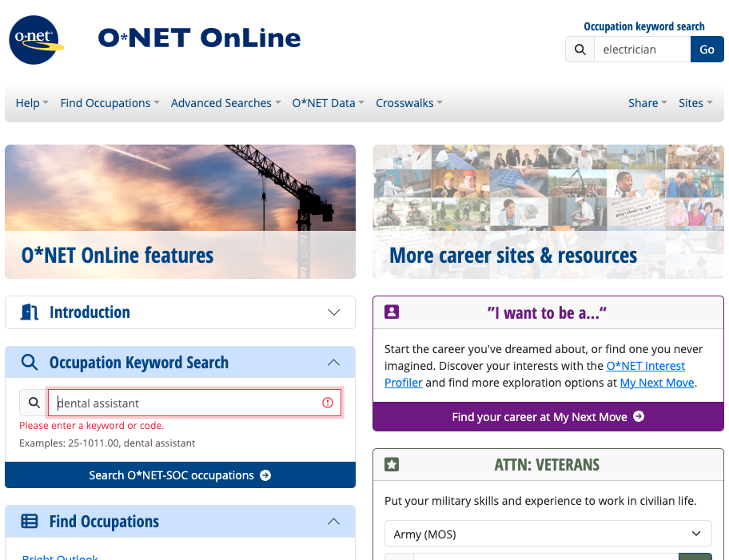The height and width of the screenshot is (560, 729).
Task: Follow the My Next Move link
Action: pos(657,383)
